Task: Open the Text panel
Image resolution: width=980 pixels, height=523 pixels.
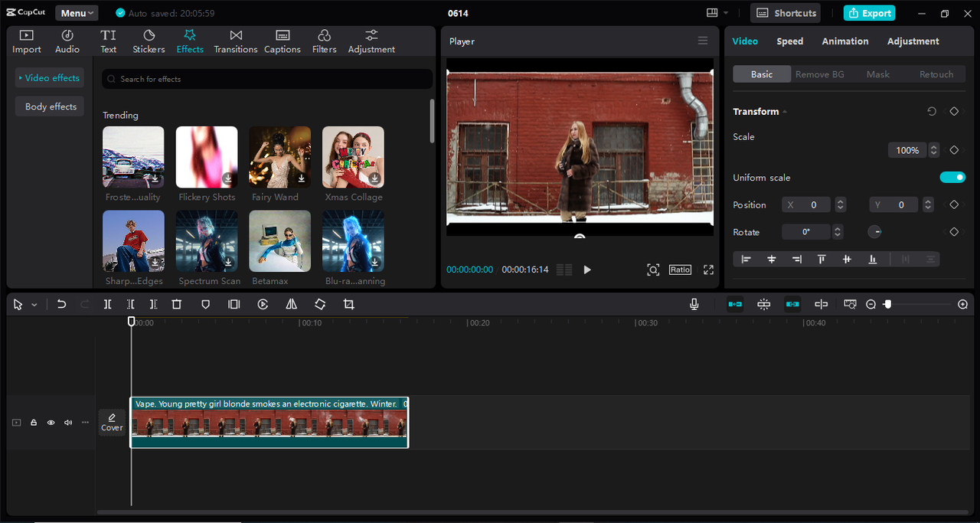Action: coord(109,41)
